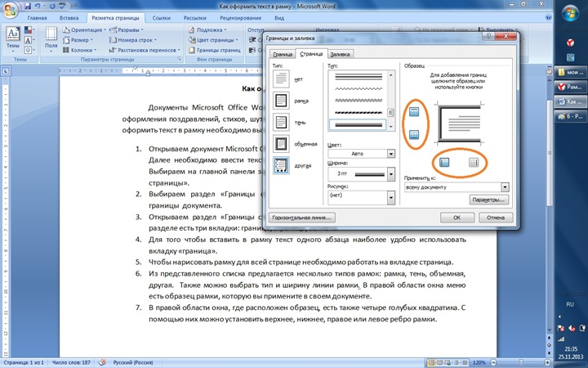Click the Undo arrow icon

(x=38, y=6)
